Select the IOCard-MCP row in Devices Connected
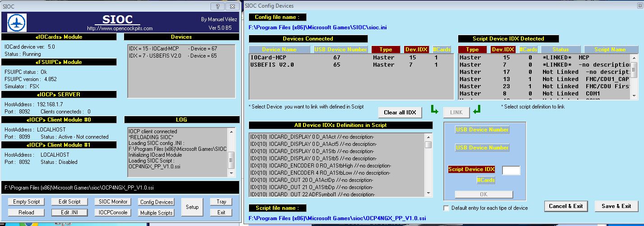This screenshot has height=226, width=644. point(343,58)
